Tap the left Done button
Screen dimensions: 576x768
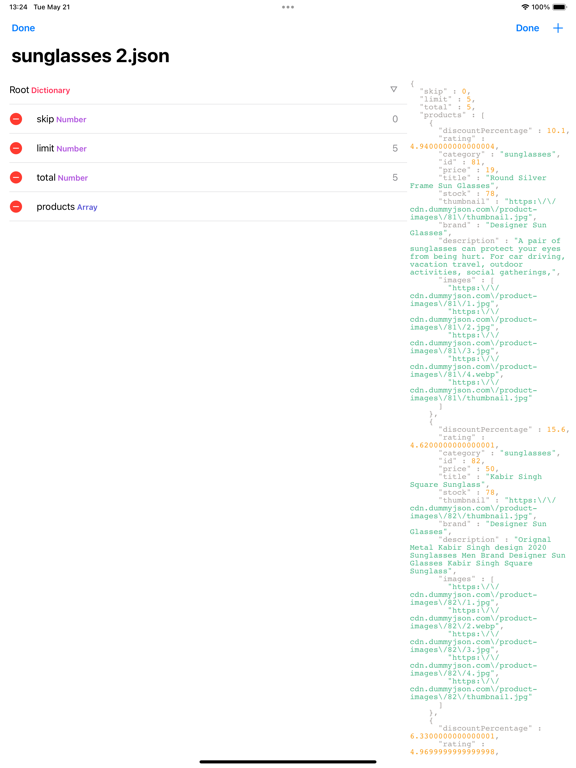pyautogui.click(x=23, y=28)
